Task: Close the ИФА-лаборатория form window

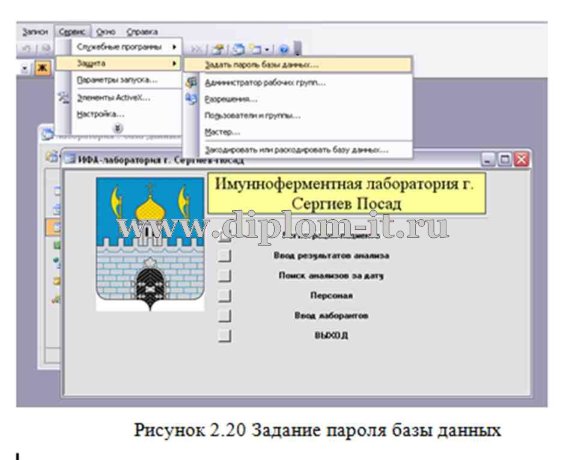Action: pyautogui.click(x=522, y=160)
